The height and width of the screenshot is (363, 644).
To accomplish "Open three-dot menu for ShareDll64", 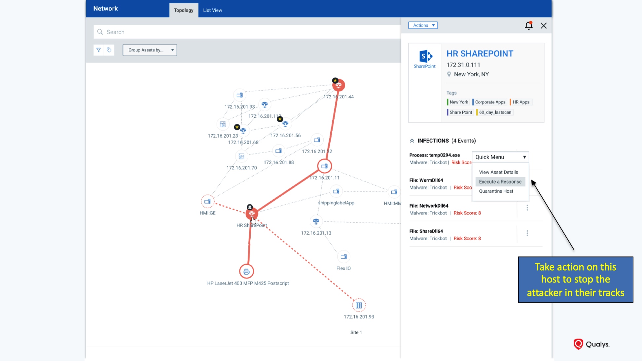I will 527,233.
